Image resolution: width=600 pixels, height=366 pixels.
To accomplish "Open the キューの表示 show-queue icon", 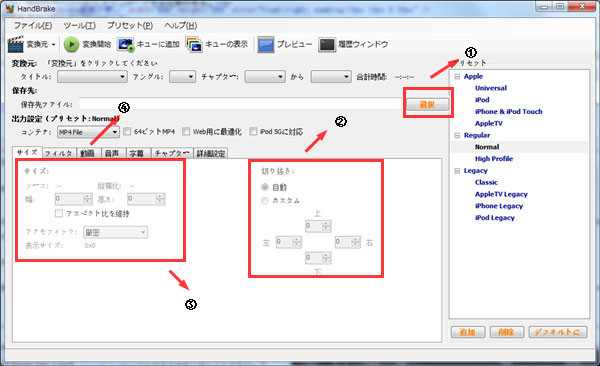I will click(x=194, y=44).
